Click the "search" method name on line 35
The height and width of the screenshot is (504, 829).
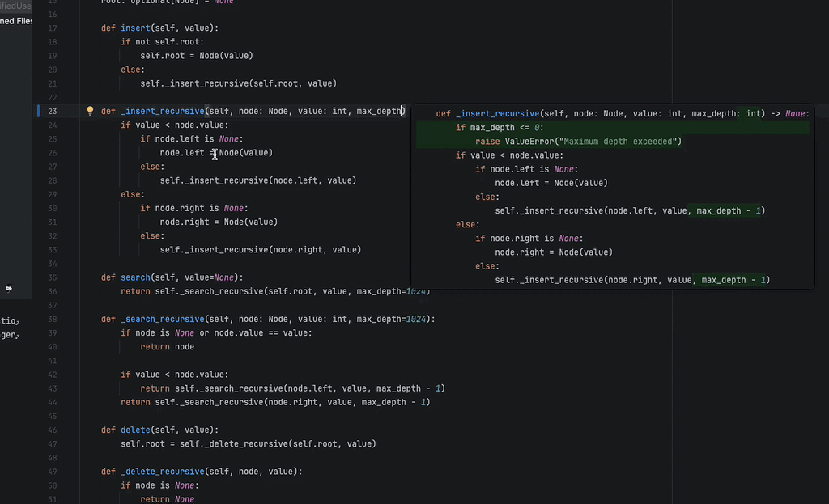coord(134,277)
